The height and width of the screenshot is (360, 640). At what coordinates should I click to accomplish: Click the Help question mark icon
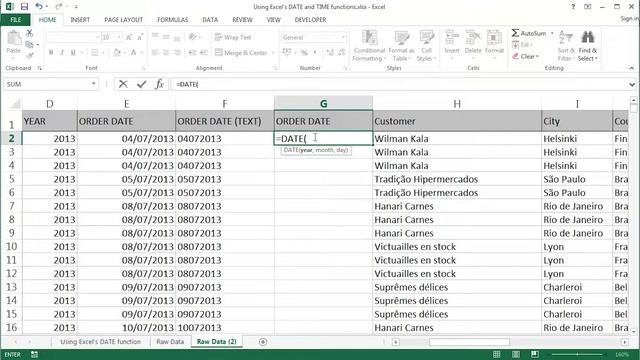[573, 7]
